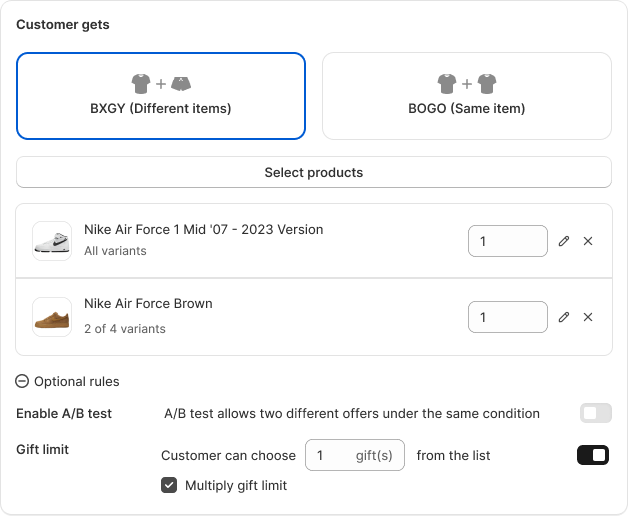Delete Nike Air Force Brown from list
The height and width of the screenshot is (516, 628).
tap(588, 317)
